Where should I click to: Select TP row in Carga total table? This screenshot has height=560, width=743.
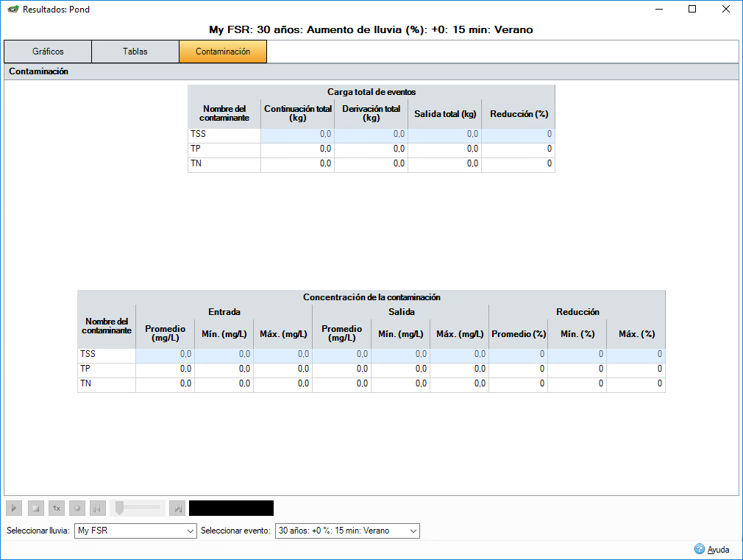pos(371,149)
